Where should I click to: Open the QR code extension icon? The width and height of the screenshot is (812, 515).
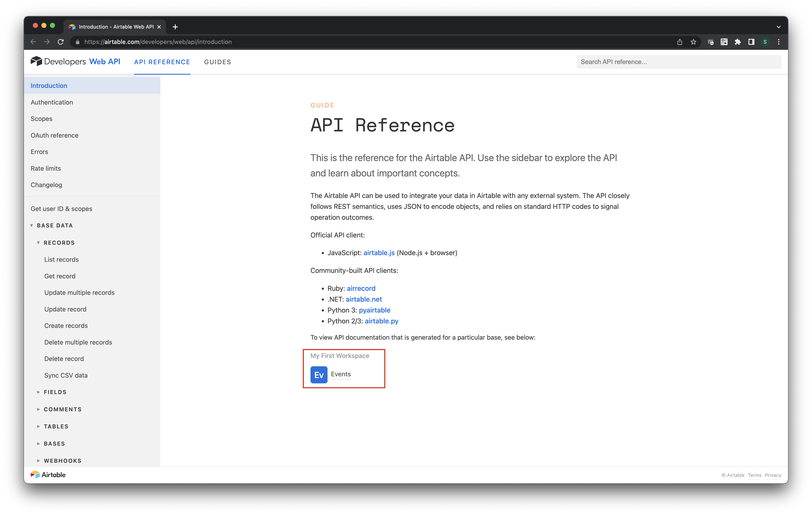(x=724, y=42)
